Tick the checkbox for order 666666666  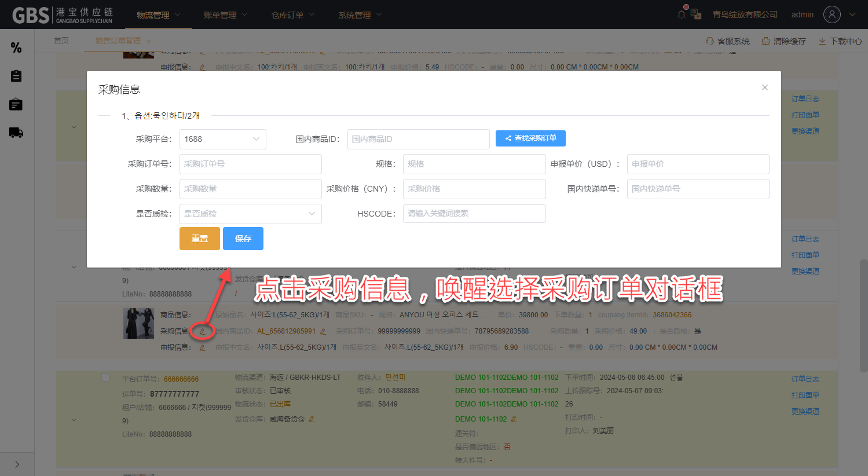tap(105, 378)
